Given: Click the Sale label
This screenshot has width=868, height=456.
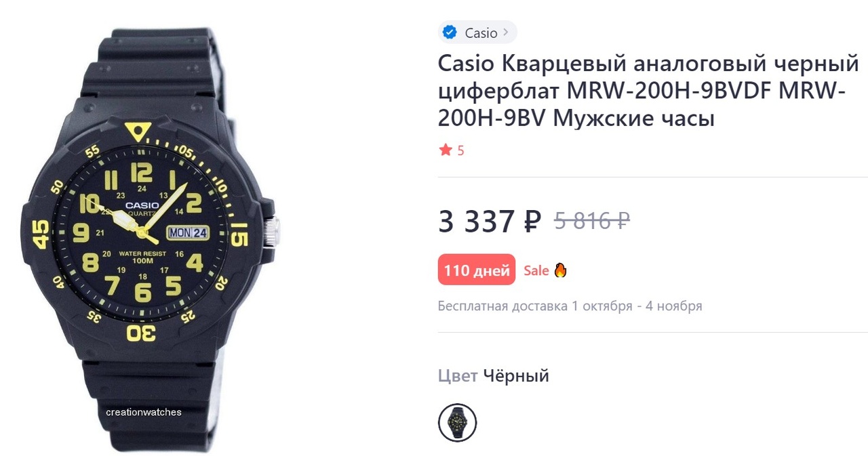Looking at the screenshot, I should 536,270.
